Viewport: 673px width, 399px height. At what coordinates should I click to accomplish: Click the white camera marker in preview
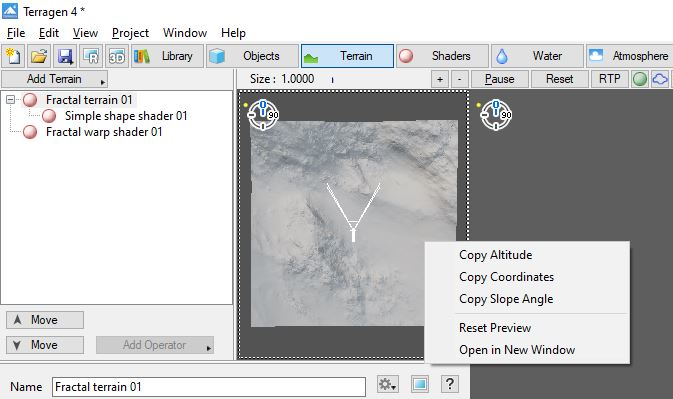pos(353,213)
